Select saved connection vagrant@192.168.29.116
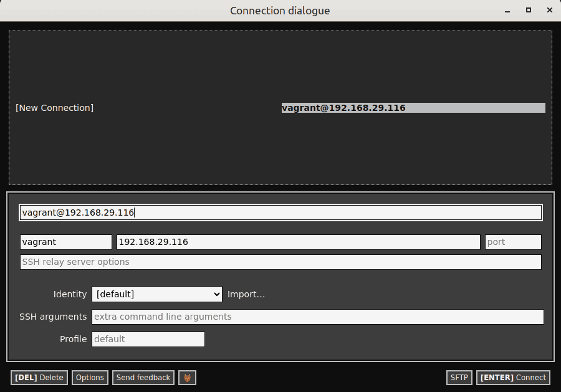561x392 pixels. [413, 108]
